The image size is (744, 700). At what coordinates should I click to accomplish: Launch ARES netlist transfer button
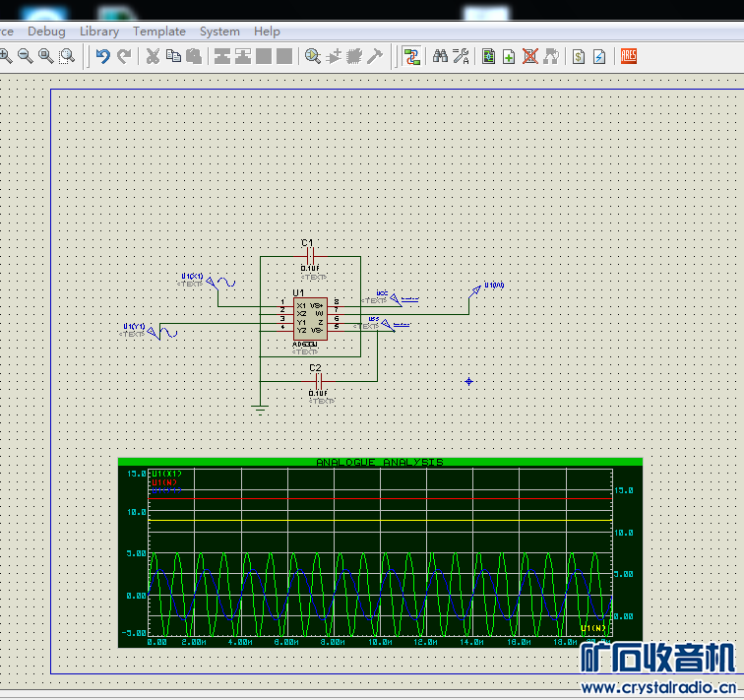(x=628, y=56)
